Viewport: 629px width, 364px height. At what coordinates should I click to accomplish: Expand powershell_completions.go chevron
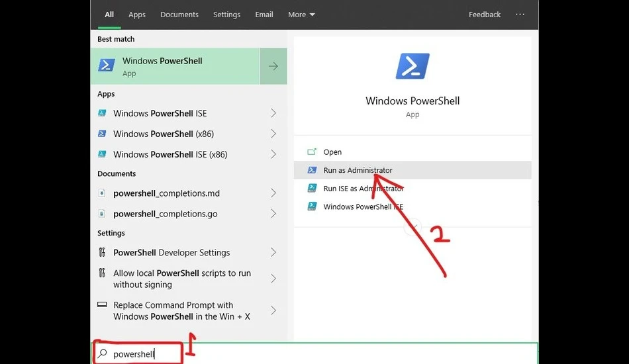[273, 214]
